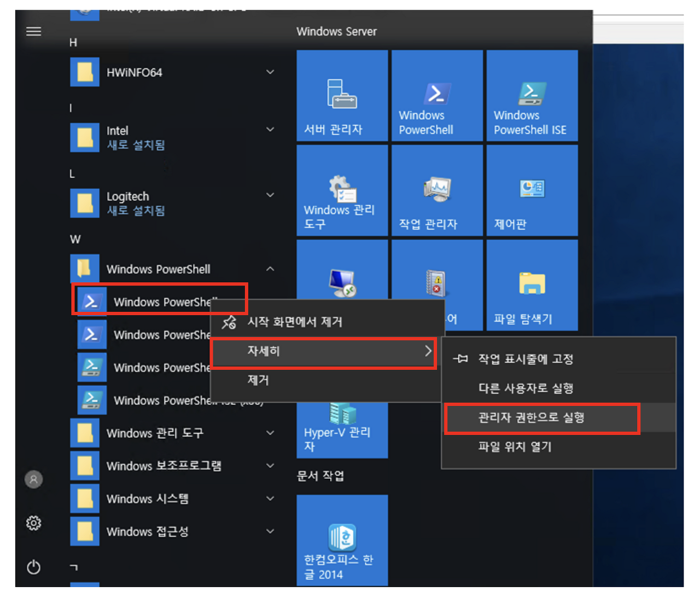Screen dimensions: 700x598
Task: Click the 문서 작업 group title
Action: pos(320,476)
